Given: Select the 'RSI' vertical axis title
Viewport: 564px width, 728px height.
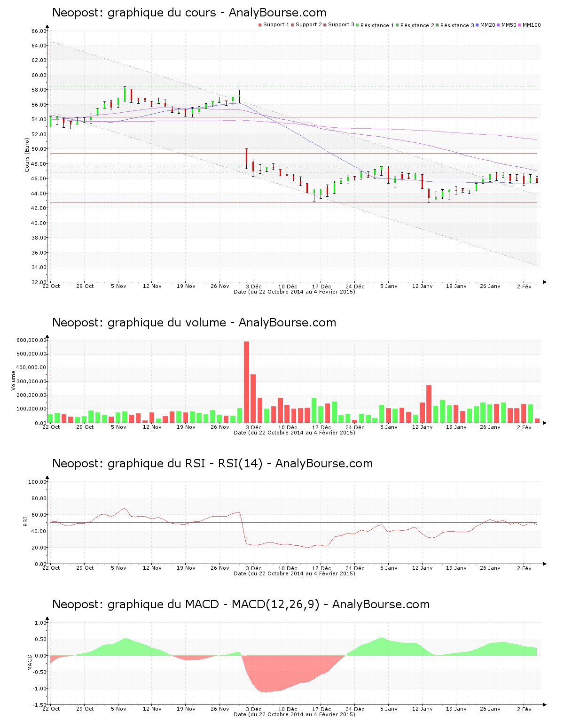Looking at the screenshot, I should pos(25,521).
